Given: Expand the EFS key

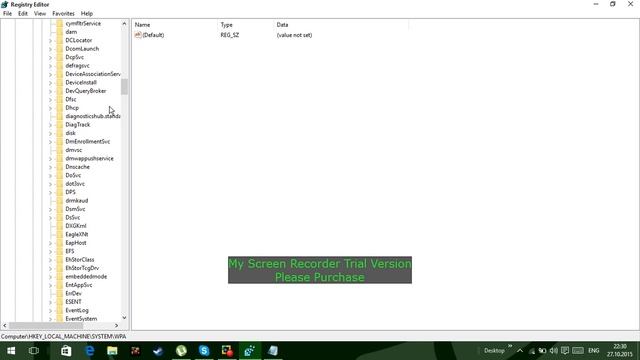Looking at the screenshot, I should click(x=51, y=251).
